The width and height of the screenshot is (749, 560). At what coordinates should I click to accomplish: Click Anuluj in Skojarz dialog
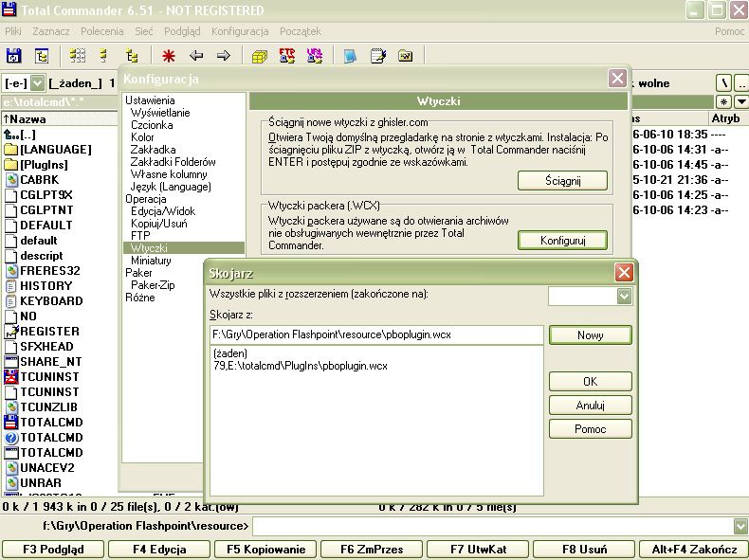(x=591, y=406)
